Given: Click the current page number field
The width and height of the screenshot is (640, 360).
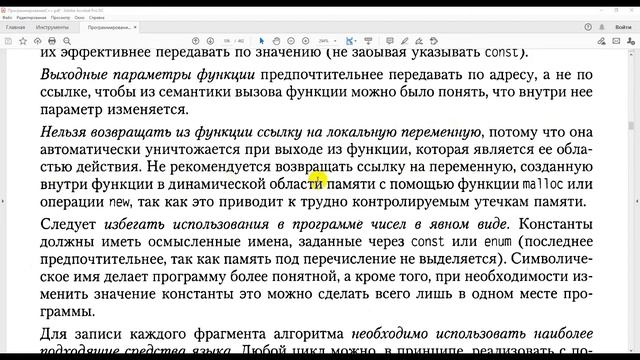Looking at the screenshot, I should click(x=227, y=41).
